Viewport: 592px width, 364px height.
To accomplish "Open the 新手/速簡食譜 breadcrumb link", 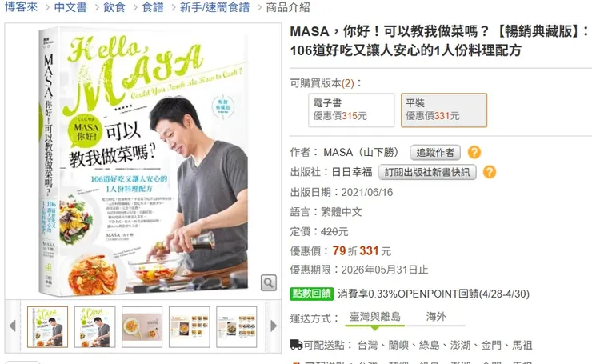I will [214, 7].
